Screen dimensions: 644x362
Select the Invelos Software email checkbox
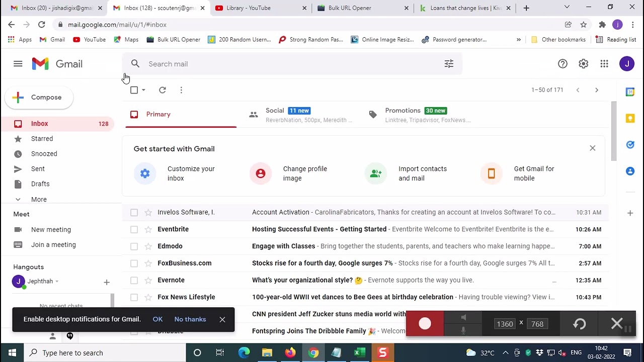134,212
